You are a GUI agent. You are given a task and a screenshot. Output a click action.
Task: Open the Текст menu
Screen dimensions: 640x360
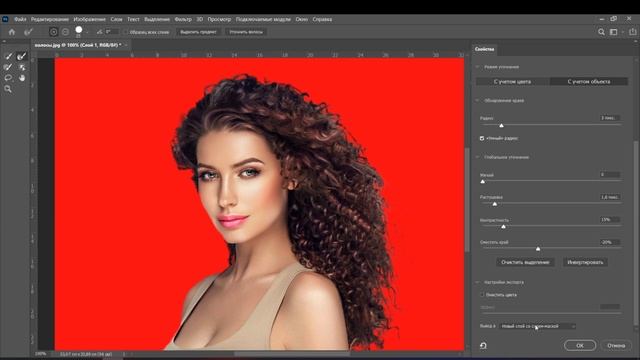[x=133, y=19]
